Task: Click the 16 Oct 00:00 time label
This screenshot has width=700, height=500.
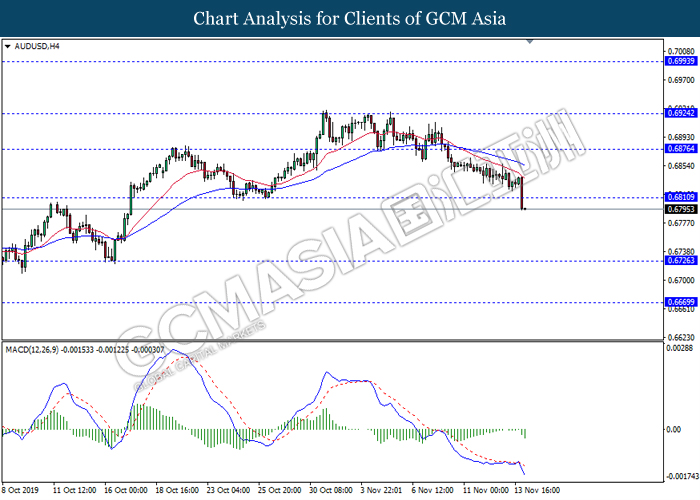Action: [x=125, y=490]
